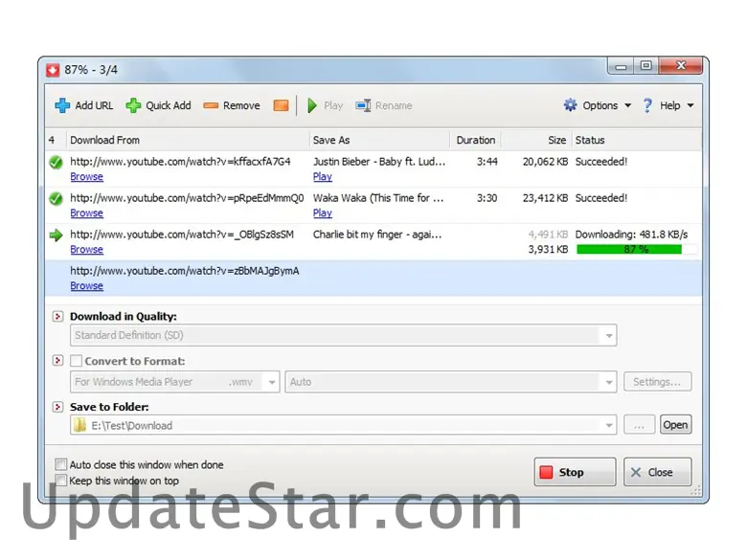Viewport: 747px width, 560px height.
Task: Click Charlie bit my finger file name
Action: point(377,235)
